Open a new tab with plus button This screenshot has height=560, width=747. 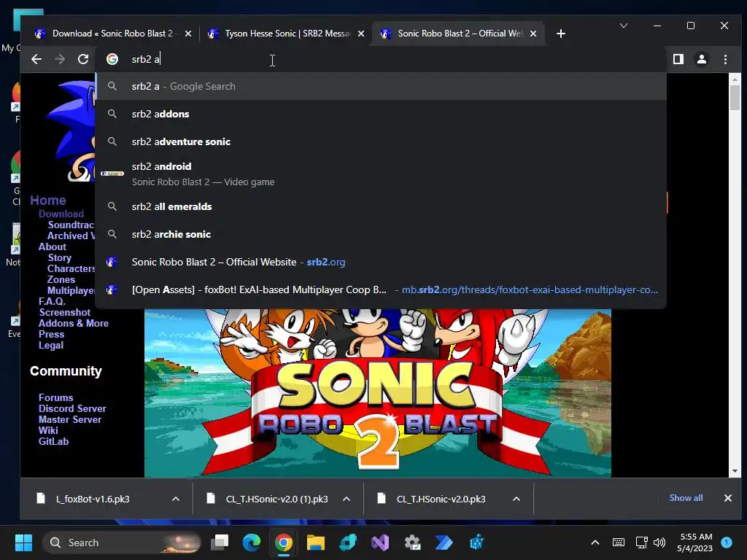coord(561,34)
